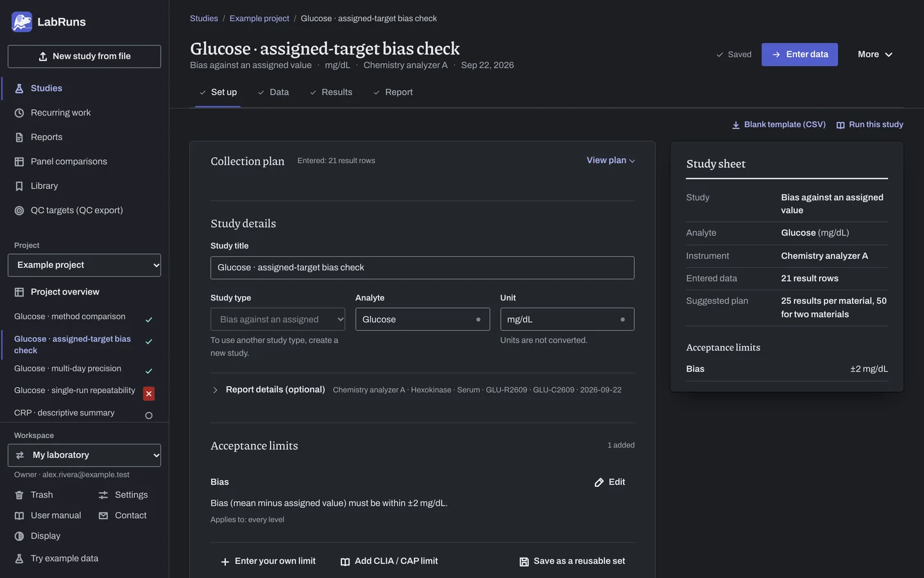The image size is (924, 578).
Task: Click the Analyte Glucose field
Action: tap(422, 319)
